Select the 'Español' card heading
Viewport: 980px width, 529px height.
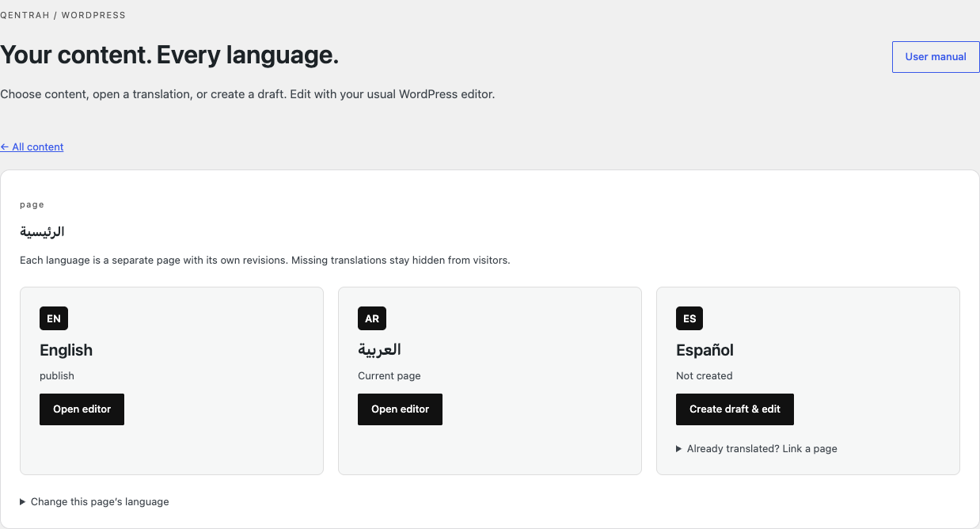pyautogui.click(x=705, y=350)
